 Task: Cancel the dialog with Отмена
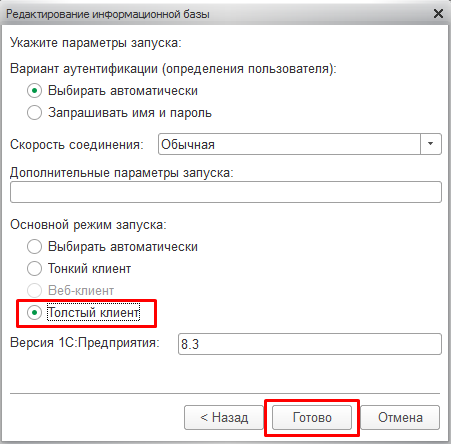pos(400,417)
